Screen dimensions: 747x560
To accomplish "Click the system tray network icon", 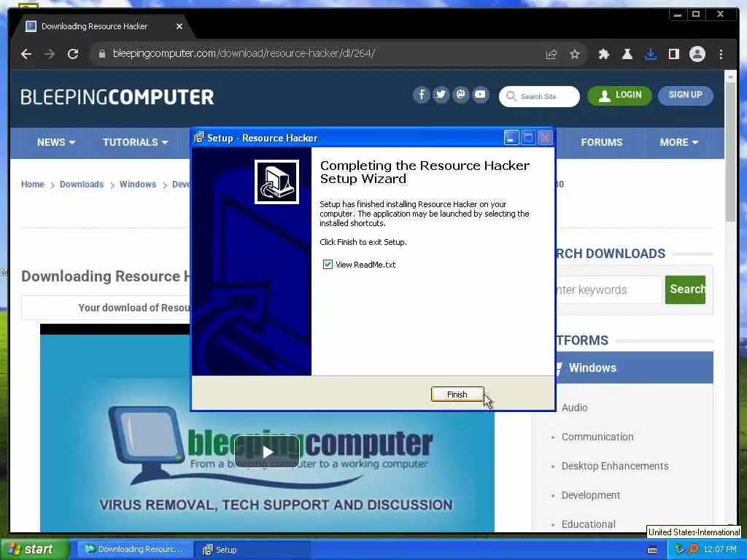I will point(680,550).
